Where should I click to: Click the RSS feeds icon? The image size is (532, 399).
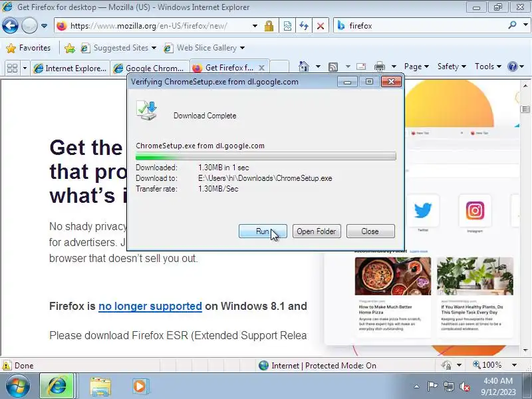coord(333,67)
